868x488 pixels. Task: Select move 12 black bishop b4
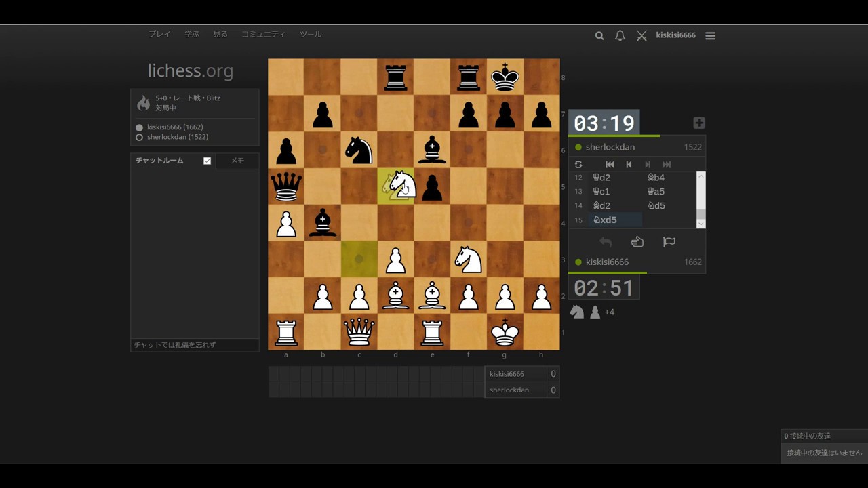[669, 178]
